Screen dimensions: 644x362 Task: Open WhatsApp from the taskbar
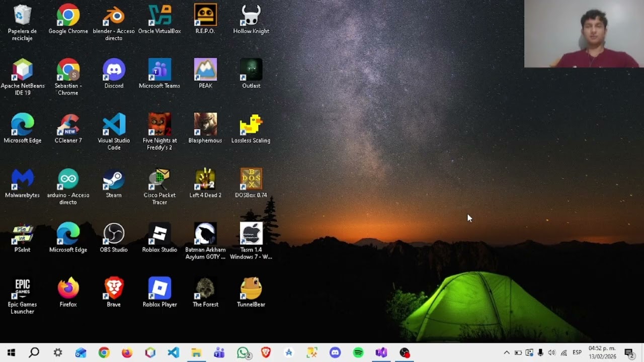point(244,353)
